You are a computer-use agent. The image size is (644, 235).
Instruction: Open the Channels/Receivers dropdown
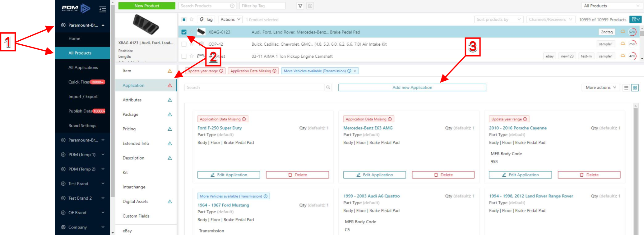point(551,19)
